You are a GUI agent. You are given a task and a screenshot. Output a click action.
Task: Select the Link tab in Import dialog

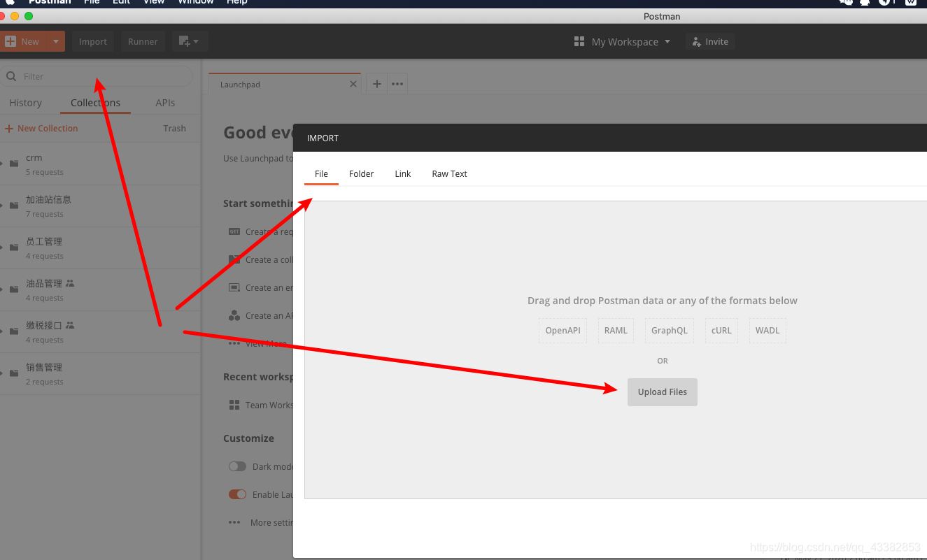(403, 173)
